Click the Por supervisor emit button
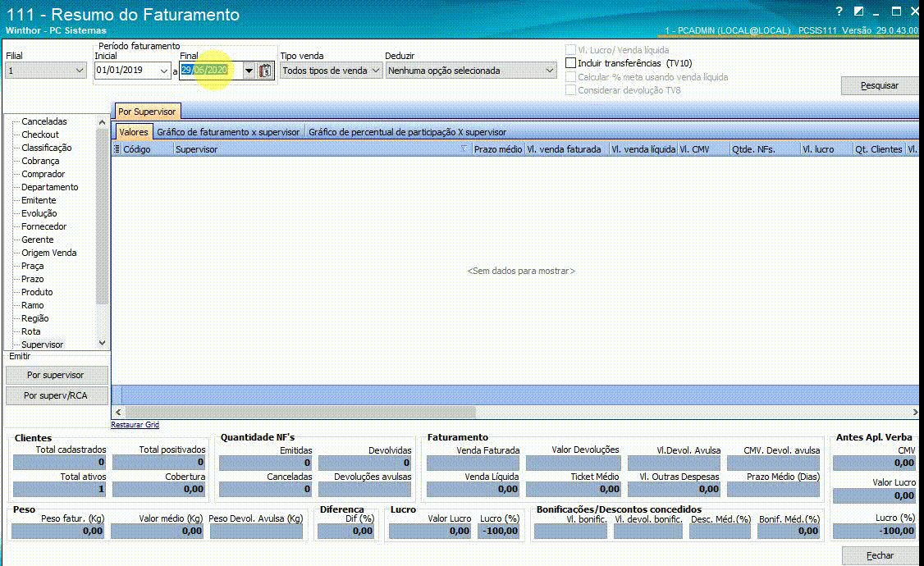Viewport: 924px width, 566px height. coord(56,375)
